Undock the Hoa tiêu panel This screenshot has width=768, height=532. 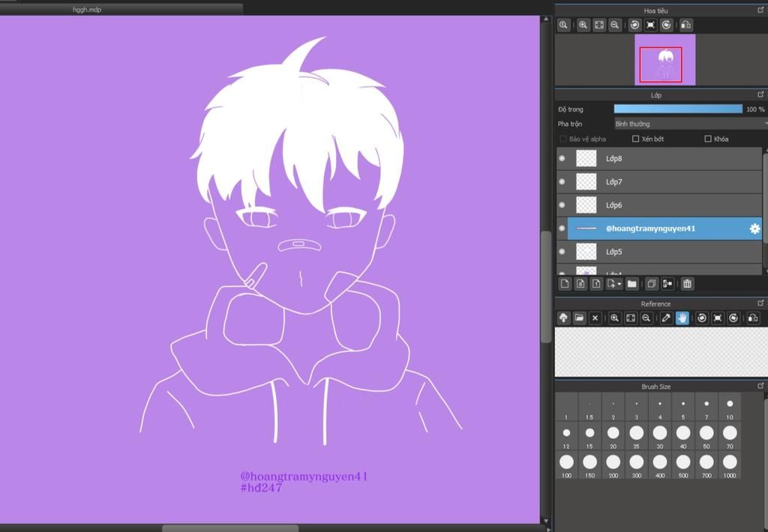[x=760, y=10]
